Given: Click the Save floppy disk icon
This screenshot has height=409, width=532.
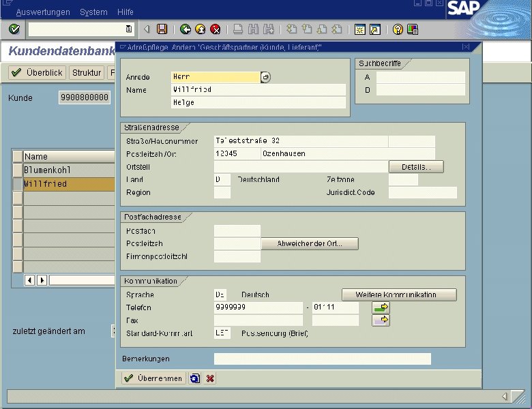Looking at the screenshot, I should click(162, 29).
